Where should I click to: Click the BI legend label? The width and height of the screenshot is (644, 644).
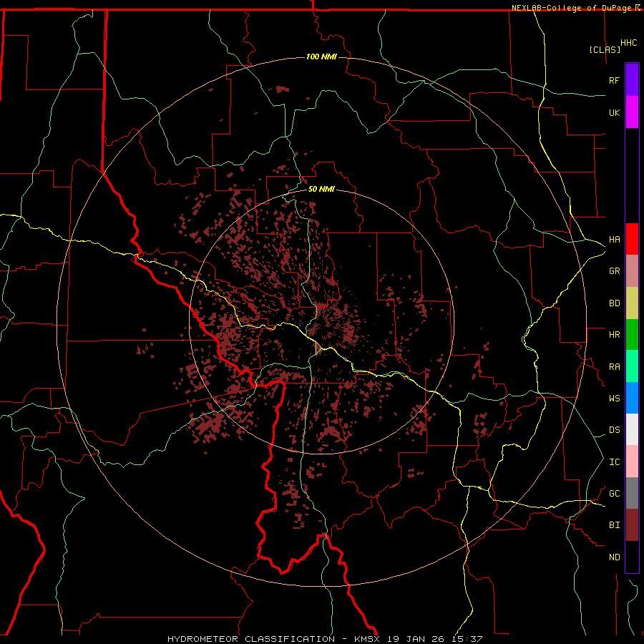click(x=615, y=525)
